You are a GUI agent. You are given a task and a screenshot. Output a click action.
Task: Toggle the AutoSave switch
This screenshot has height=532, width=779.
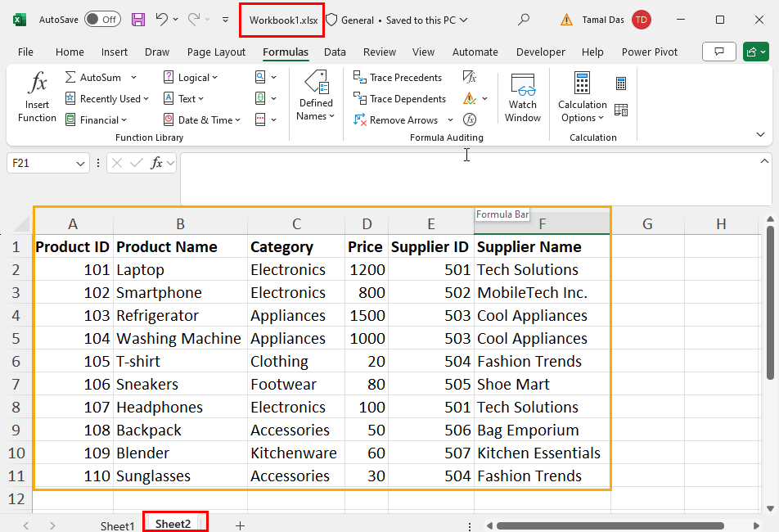103,20
